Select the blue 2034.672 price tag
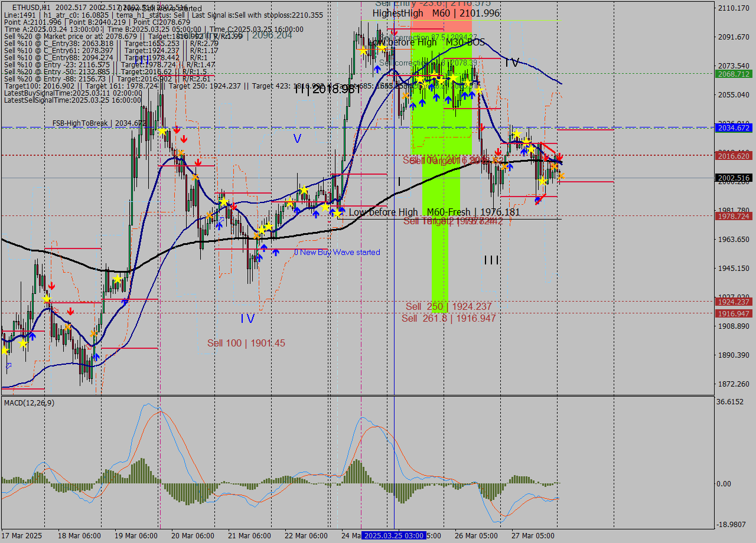This screenshot has width=756, height=543. coord(734,127)
